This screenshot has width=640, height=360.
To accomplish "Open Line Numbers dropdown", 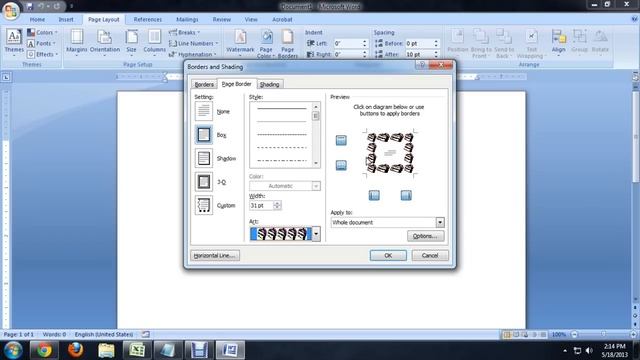I will (x=194, y=43).
